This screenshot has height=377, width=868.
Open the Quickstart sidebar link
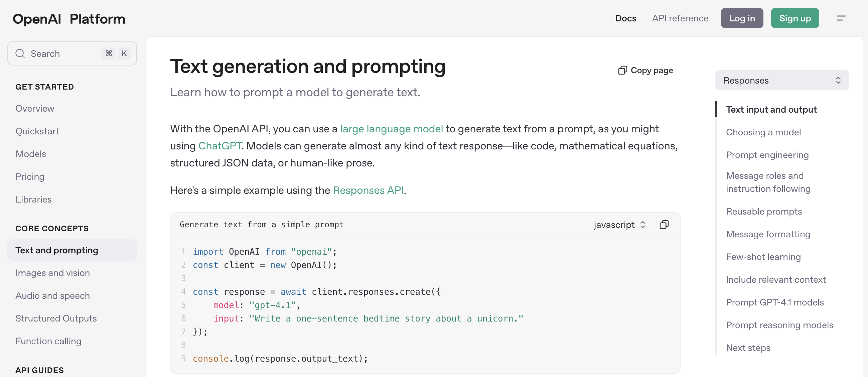tap(37, 131)
